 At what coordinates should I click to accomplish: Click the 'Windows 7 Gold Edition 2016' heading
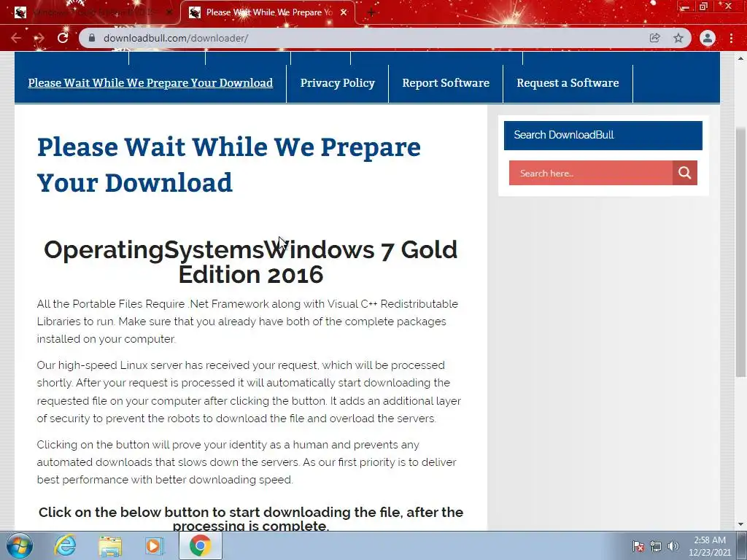click(x=251, y=262)
